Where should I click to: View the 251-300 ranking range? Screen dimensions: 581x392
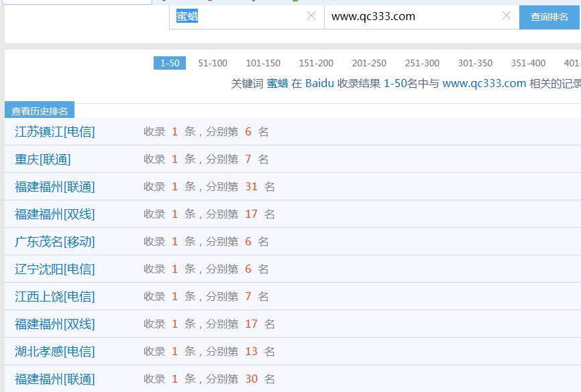click(x=422, y=63)
